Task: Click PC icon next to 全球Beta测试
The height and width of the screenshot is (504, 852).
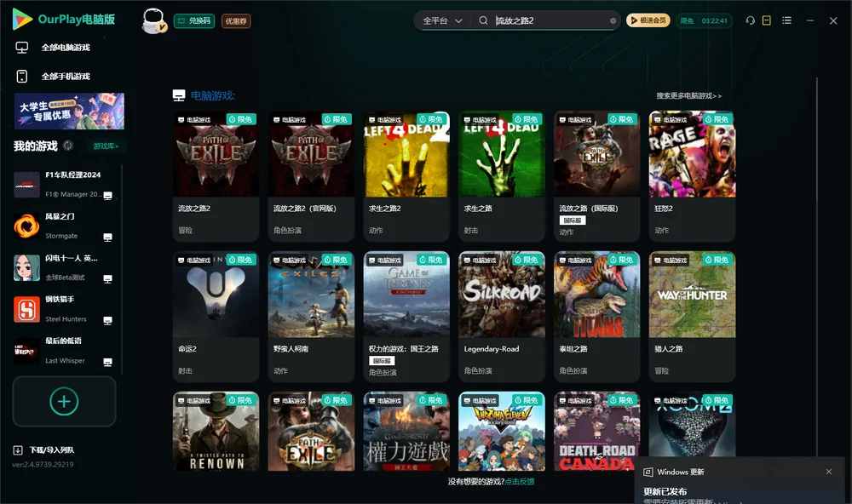Action: point(107,278)
